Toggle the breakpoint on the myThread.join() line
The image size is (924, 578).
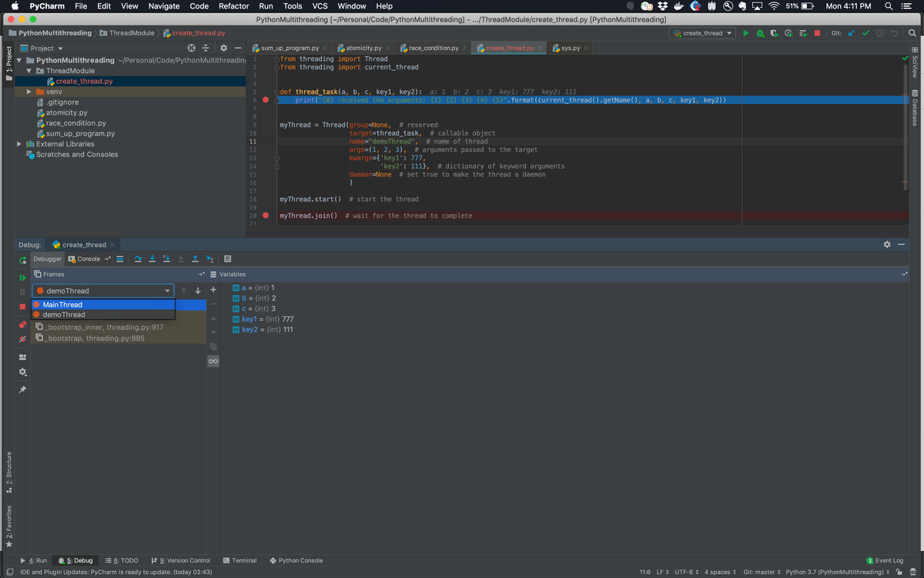[x=266, y=215]
